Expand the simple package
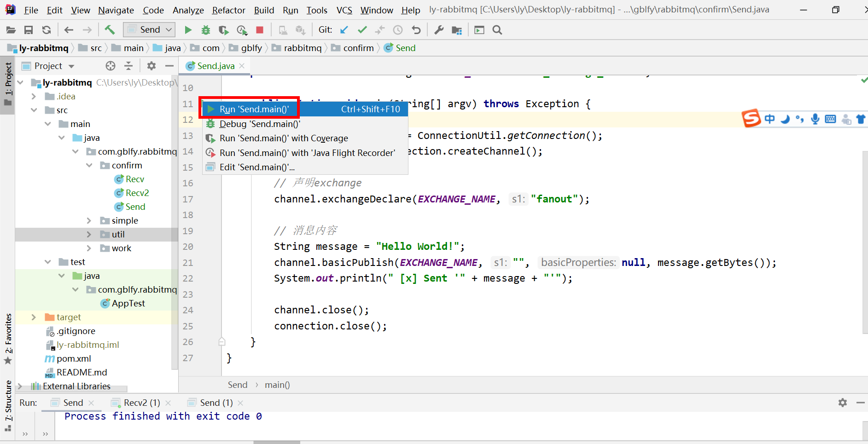Image resolution: width=868 pixels, height=444 pixels. tap(89, 220)
